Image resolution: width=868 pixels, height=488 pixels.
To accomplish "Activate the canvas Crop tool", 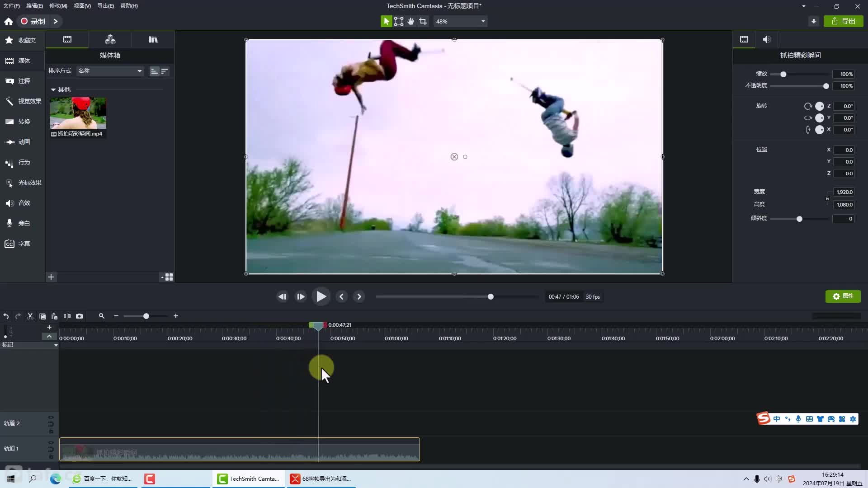I will [x=423, y=21].
